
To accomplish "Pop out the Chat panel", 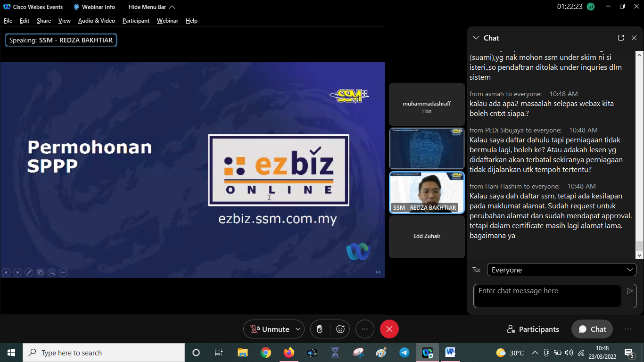I will (x=621, y=38).
